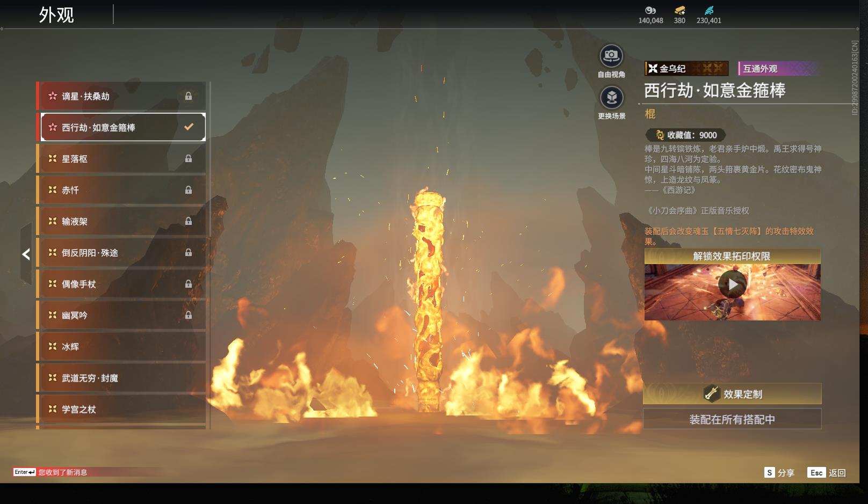Play the effect preview video
This screenshot has width=868, height=504.
(x=733, y=284)
